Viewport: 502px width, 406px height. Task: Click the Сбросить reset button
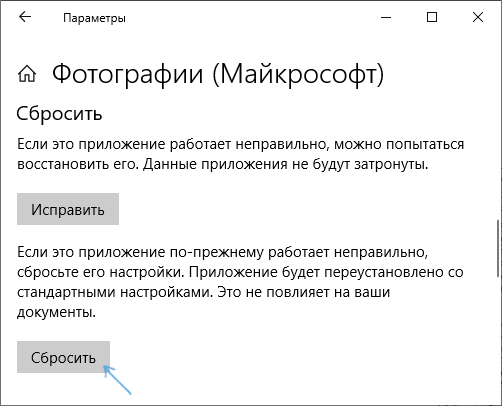coord(63,357)
